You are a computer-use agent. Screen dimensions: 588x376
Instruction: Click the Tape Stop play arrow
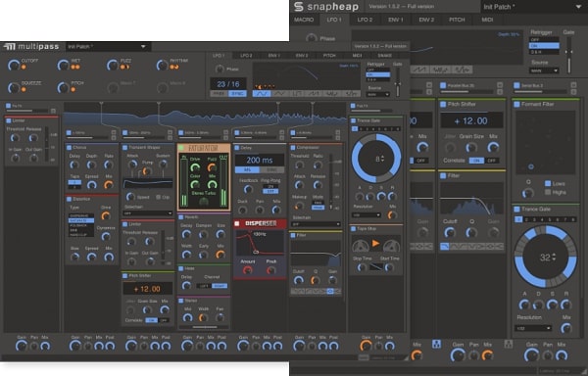point(375,244)
